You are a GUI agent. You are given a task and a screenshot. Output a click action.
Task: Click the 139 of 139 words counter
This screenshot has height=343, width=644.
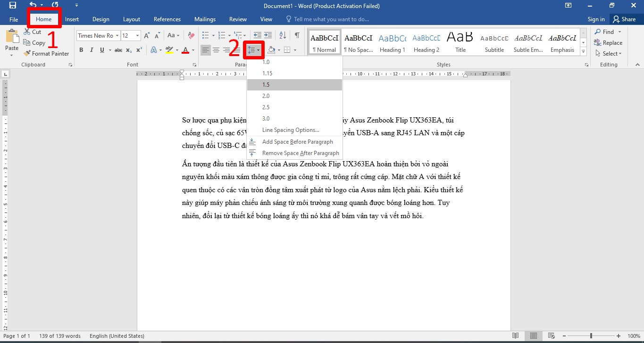59,336
